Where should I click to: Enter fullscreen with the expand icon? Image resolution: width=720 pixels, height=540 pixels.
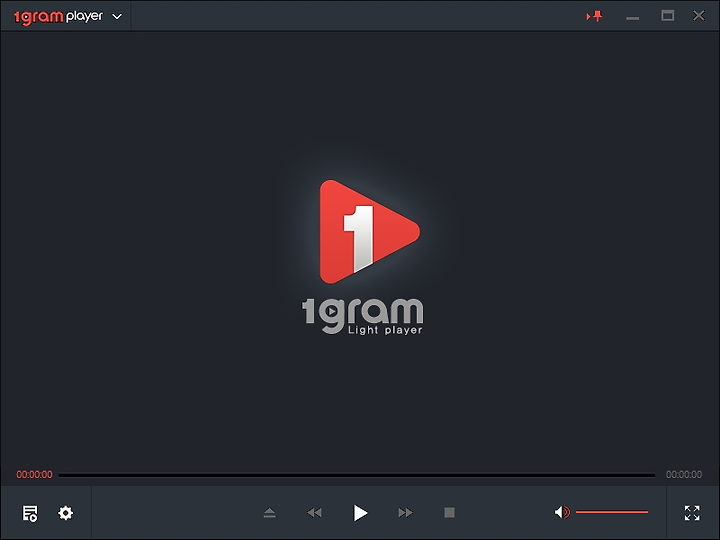point(692,513)
